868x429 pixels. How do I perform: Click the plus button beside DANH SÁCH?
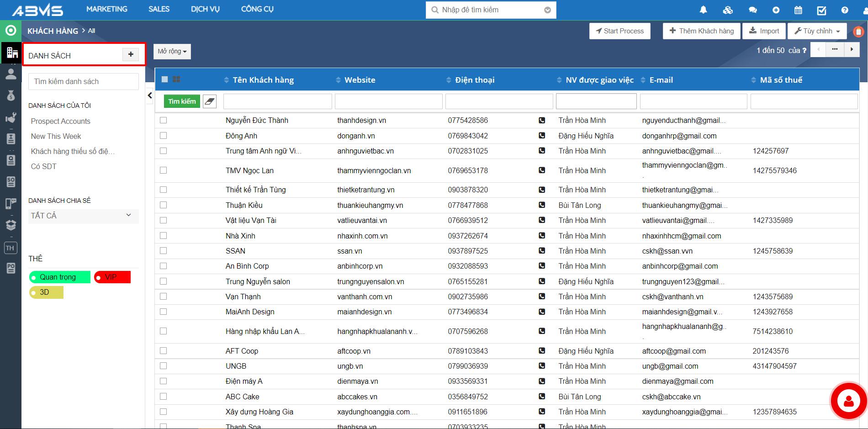click(x=131, y=55)
